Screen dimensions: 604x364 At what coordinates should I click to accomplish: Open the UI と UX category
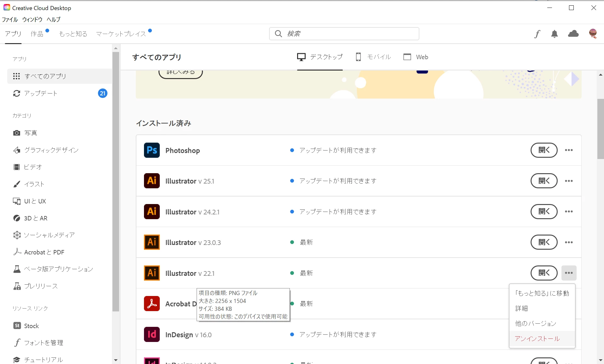(30, 201)
